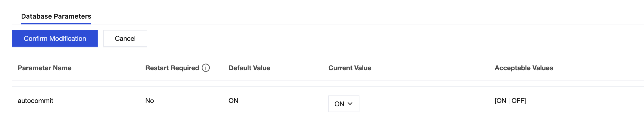Image resolution: width=644 pixels, height=121 pixels.
Task: Click the autocommit default value ON cell
Action: point(233,101)
